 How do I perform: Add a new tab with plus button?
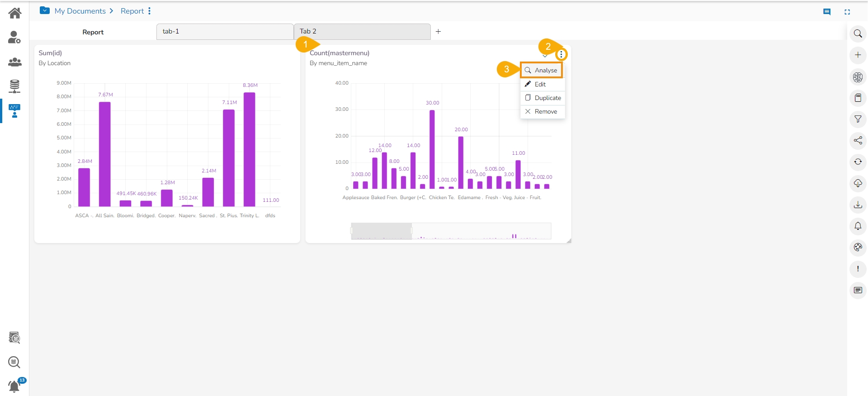coord(438,31)
